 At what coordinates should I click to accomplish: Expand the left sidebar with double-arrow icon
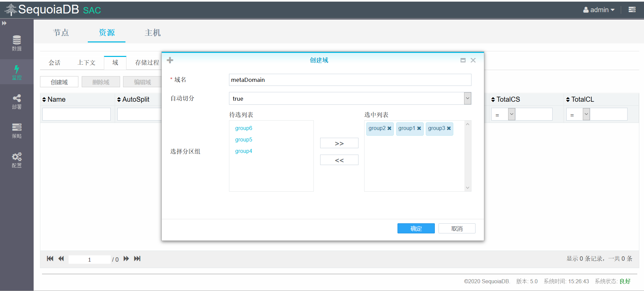tap(4, 23)
